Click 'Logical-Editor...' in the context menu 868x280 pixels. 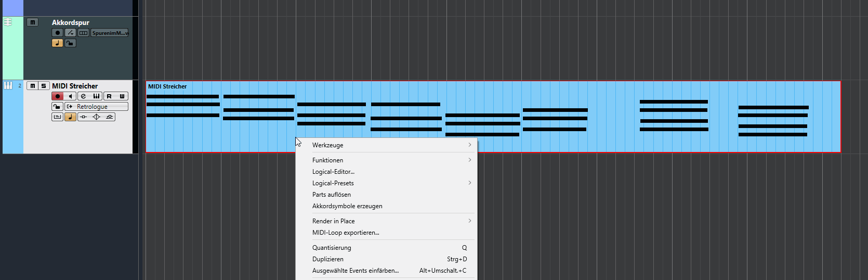[333, 172]
